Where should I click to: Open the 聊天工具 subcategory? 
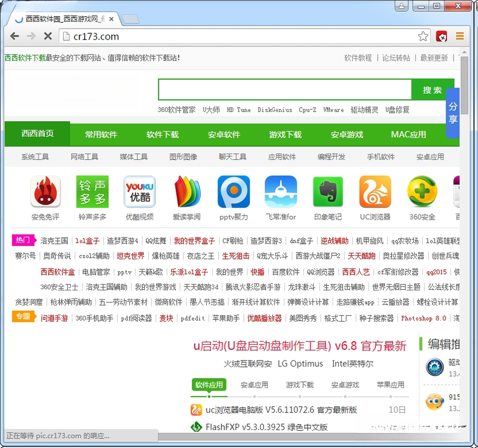[232, 156]
